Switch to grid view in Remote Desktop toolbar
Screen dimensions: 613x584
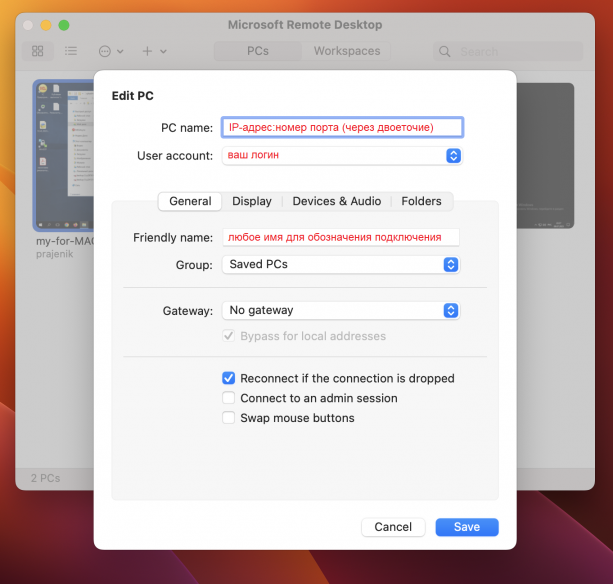pyautogui.click(x=38, y=51)
